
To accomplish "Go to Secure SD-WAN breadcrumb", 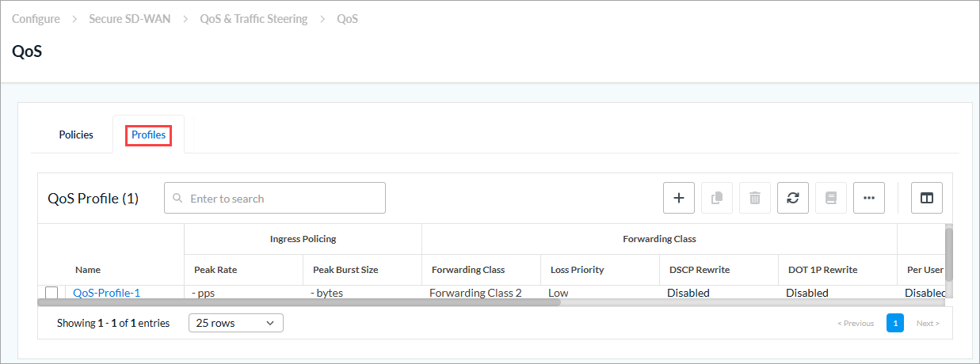I will [x=130, y=19].
